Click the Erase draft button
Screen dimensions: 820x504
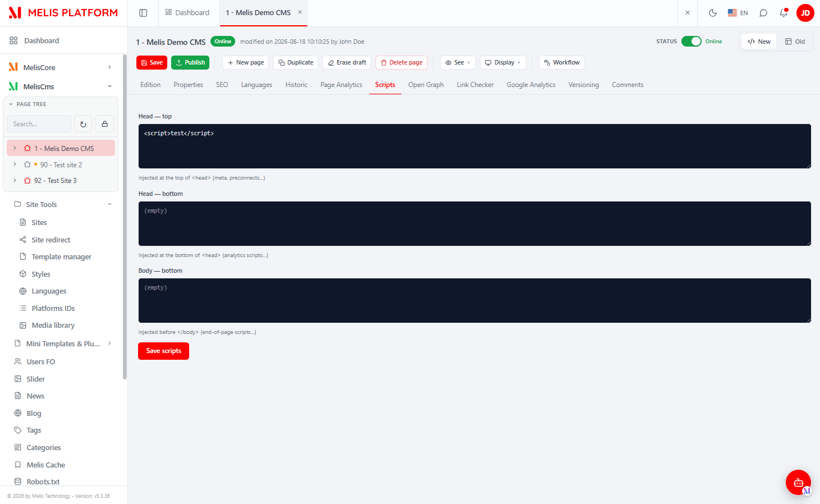347,63
